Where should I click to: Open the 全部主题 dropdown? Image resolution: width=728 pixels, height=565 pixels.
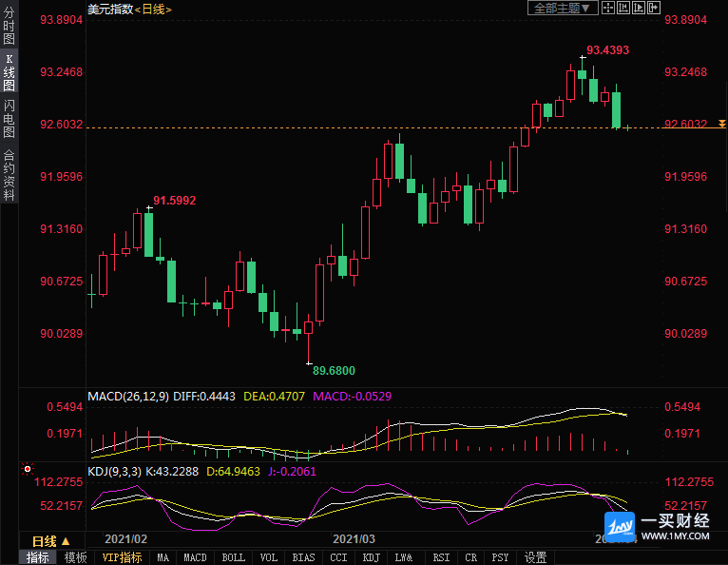pos(563,8)
